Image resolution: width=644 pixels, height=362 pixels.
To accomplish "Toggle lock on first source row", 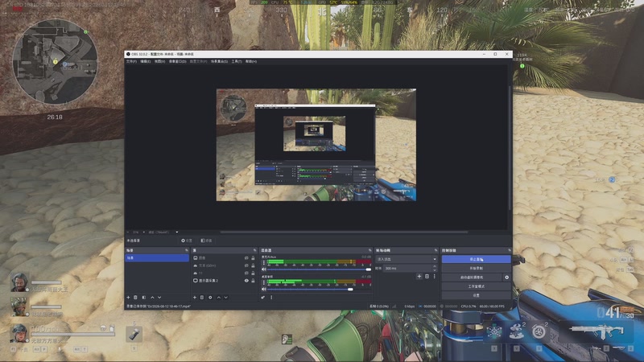I will coord(253,257).
